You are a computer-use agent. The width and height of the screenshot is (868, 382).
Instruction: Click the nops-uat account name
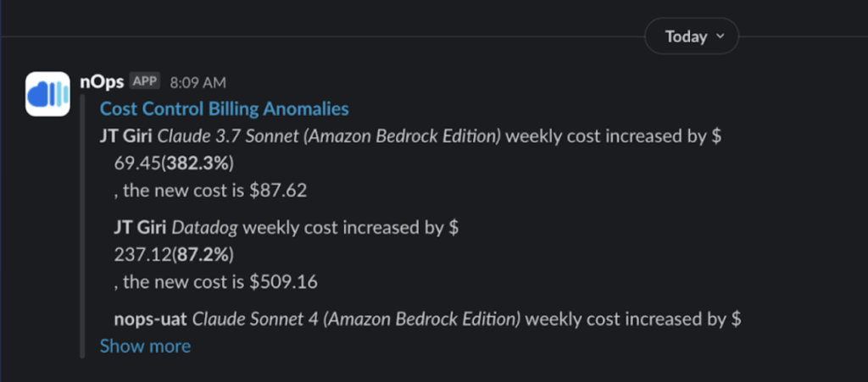coord(151,319)
